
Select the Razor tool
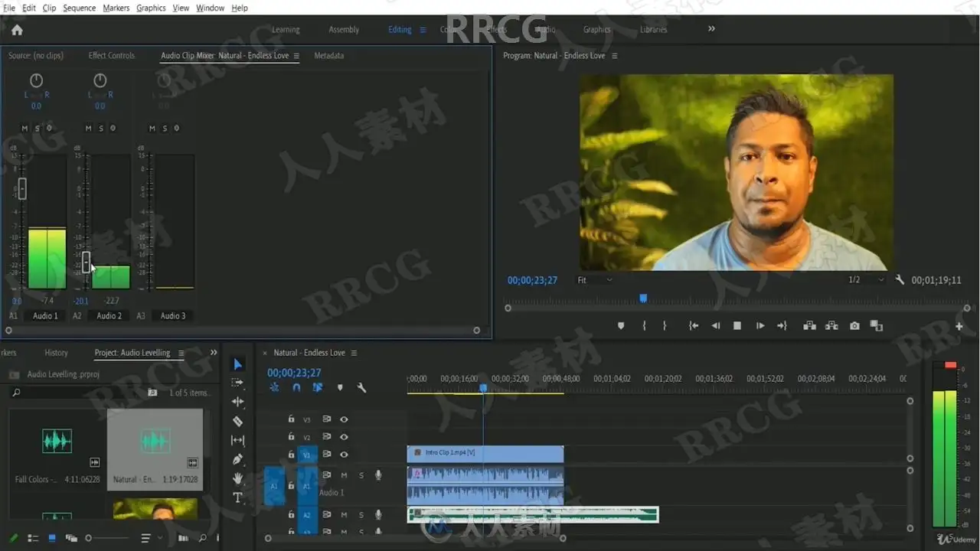pyautogui.click(x=237, y=421)
